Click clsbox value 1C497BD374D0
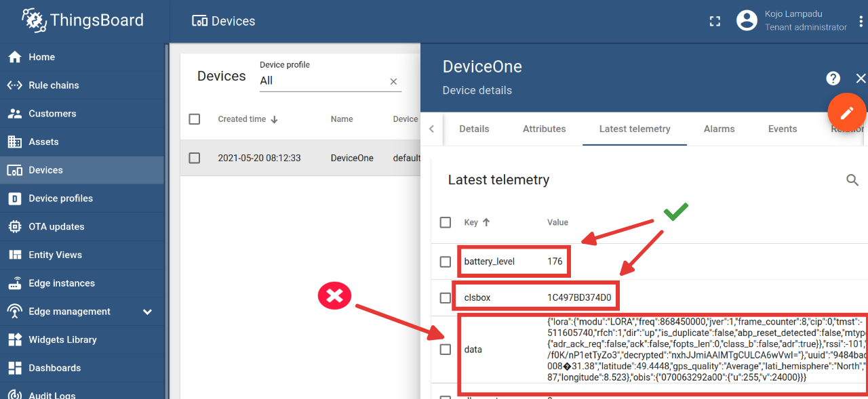Image resolution: width=868 pixels, height=399 pixels. pos(579,298)
